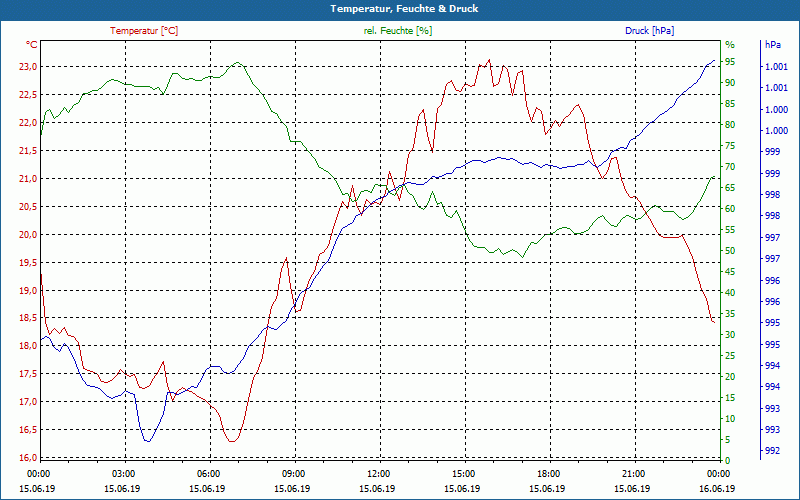
Task: Click the '03:00' time axis label
Action: [x=123, y=473]
